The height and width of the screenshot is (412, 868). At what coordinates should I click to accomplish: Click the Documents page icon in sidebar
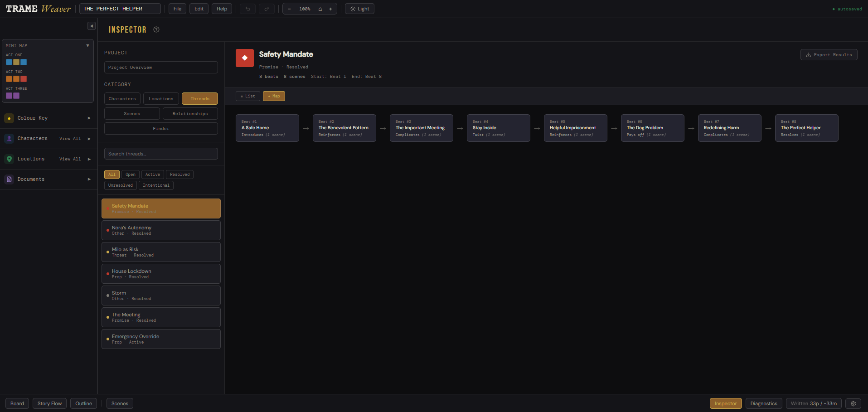coord(9,179)
